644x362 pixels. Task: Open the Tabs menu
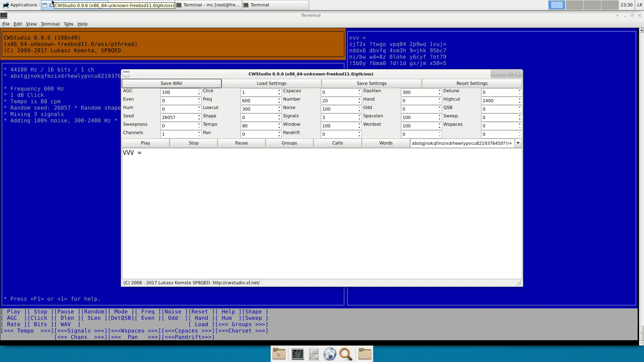pyautogui.click(x=68, y=24)
